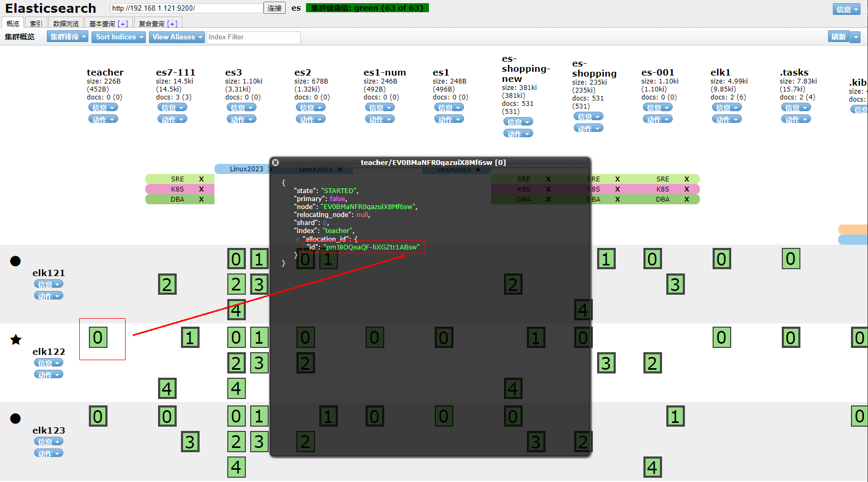This screenshot has height=482, width=868.
Task: Open the arrow dropdown next to 刷新
Action: 855,37
